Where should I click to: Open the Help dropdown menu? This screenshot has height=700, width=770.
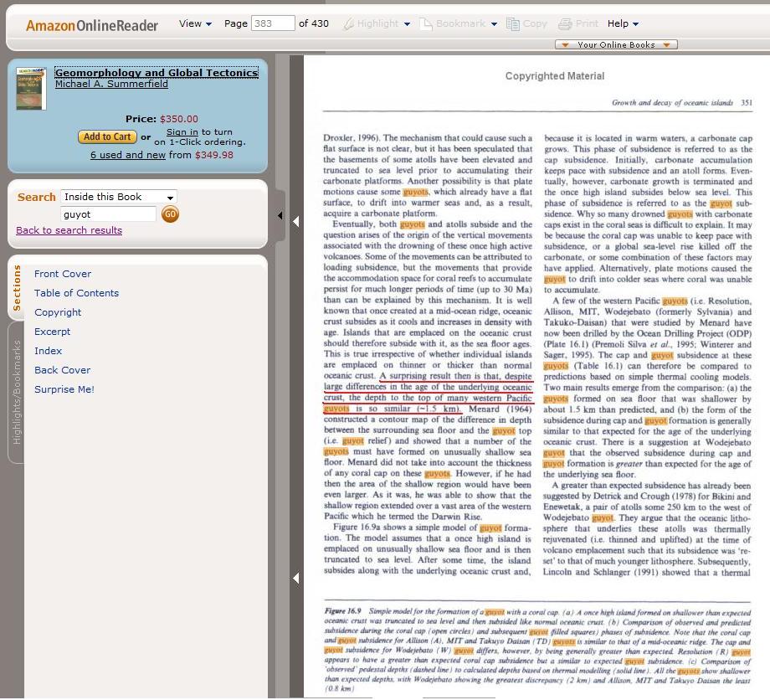point(623,23)
